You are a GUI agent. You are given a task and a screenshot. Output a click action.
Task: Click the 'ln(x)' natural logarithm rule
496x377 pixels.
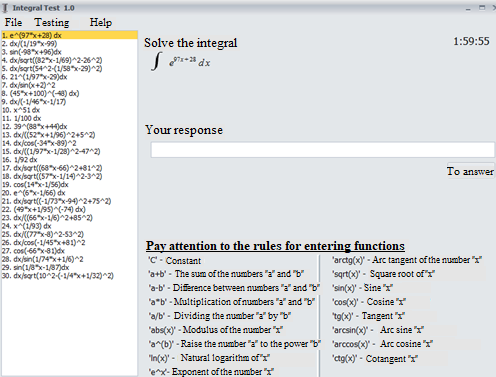(x=209, y=358)
